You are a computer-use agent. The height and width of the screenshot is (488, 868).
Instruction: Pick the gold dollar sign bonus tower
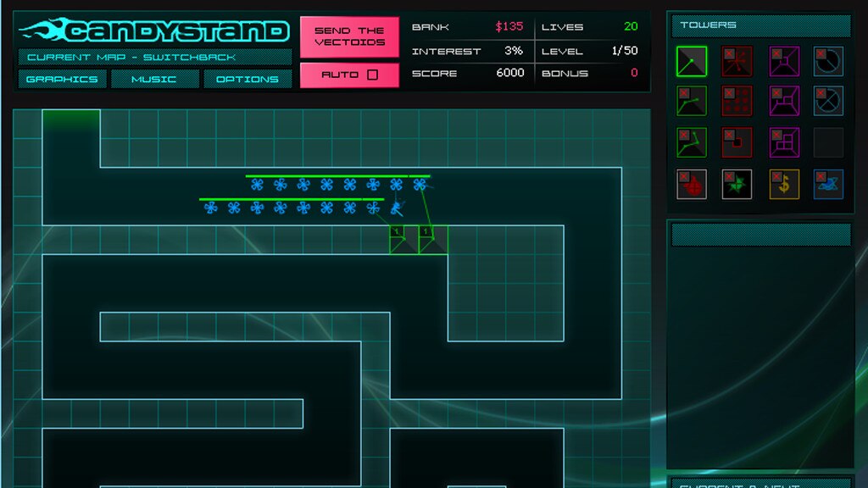(x=784, y=184)
